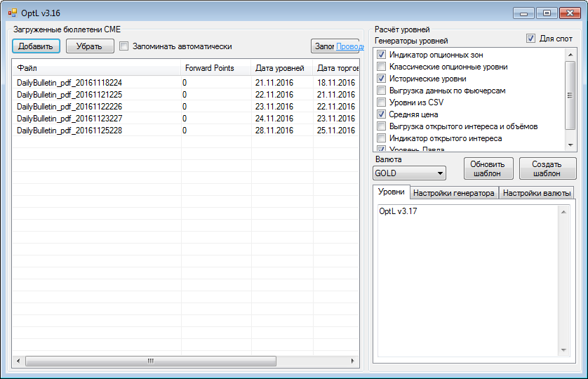Switch to Настройки генератора tab
The image size is (588, 379).
(x=453, y=193)
